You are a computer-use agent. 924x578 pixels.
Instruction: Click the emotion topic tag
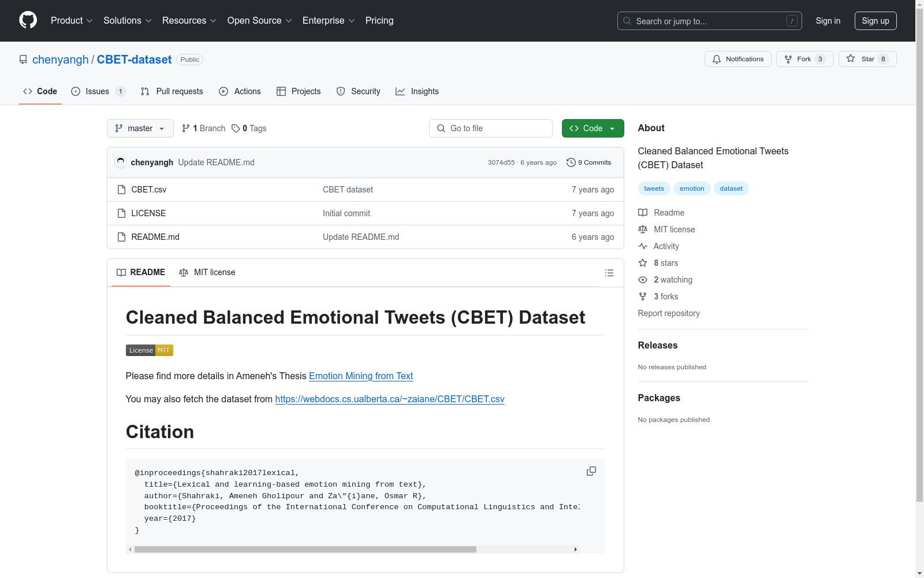pos(692,188)
